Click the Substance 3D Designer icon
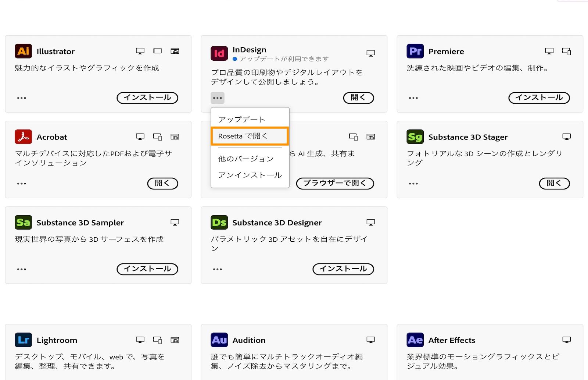588x380 pixels. 219,223
